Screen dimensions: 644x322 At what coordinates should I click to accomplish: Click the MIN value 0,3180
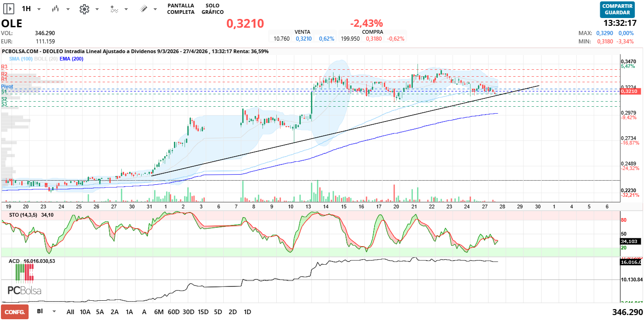605,42
